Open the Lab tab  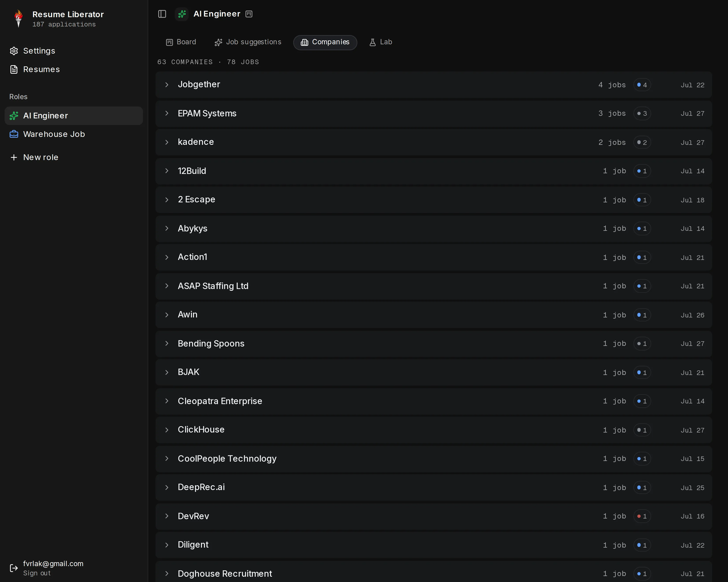click(381, 42)
